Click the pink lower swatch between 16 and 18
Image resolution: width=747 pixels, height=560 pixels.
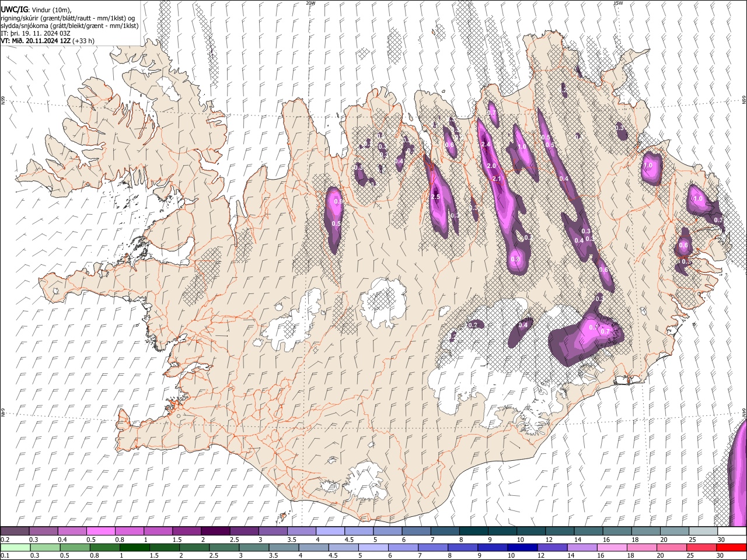(613, 547)
